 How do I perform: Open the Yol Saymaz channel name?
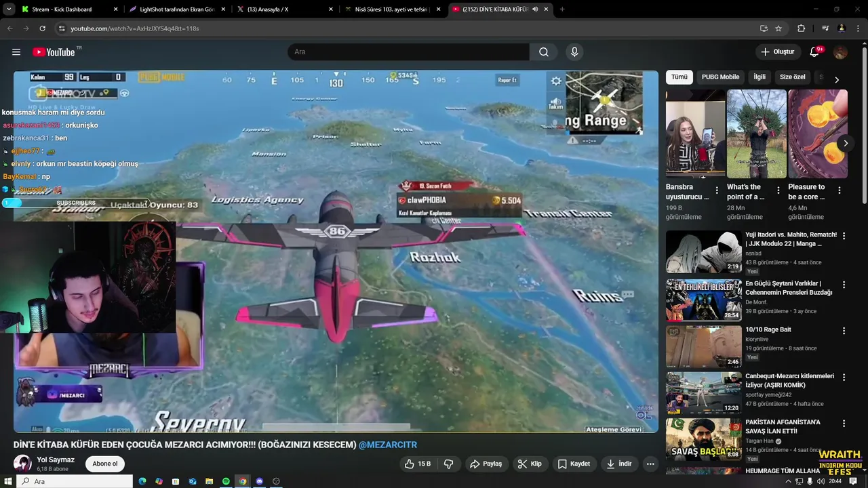point(56,460)
